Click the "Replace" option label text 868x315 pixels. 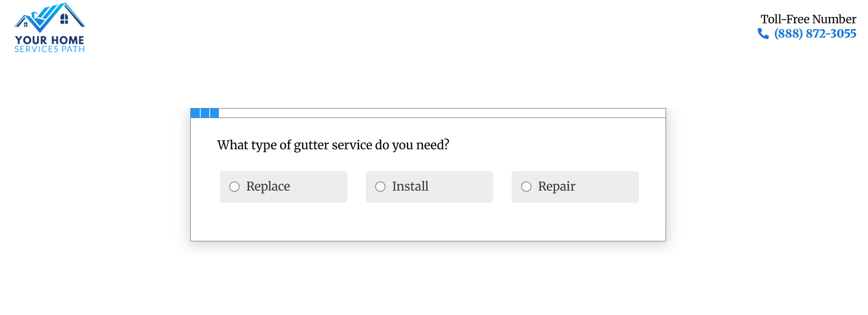click(268, 187)
